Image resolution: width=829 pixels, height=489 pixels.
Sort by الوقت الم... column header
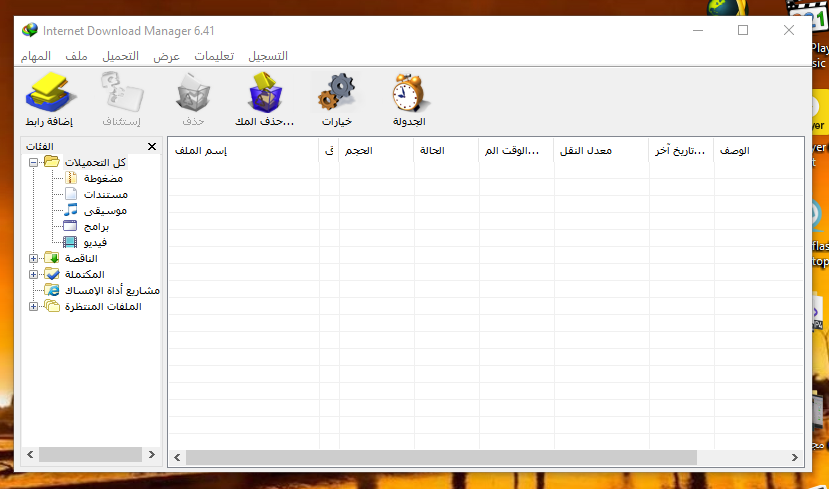[516, 151]
